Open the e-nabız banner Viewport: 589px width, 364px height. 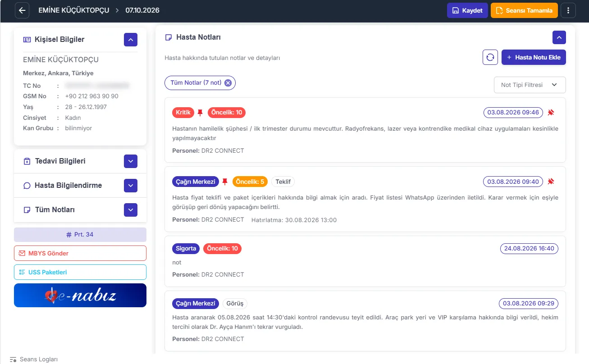(x=80, y=296)
